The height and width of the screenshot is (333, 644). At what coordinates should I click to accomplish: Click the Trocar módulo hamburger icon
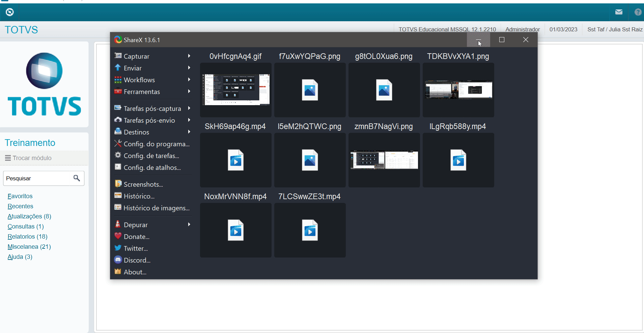pos(8,158)
